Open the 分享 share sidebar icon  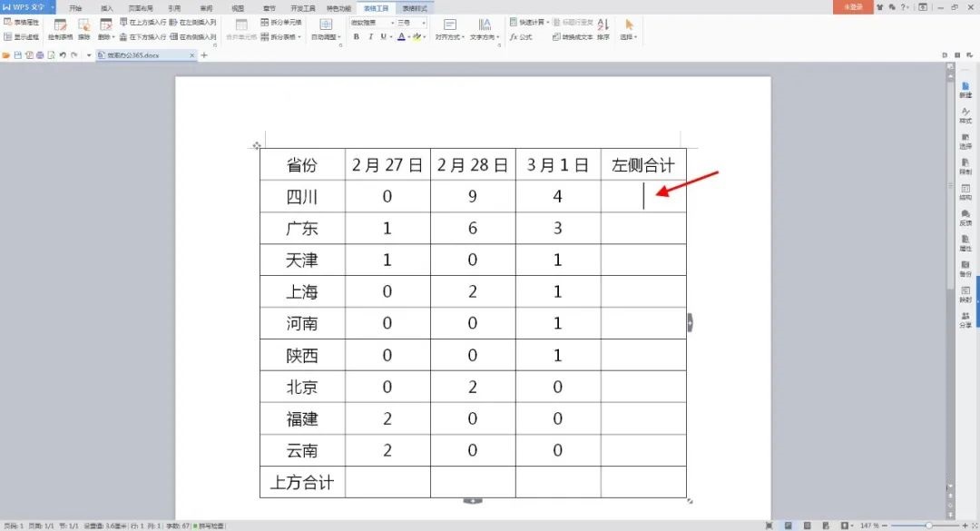tap(965, 320)
